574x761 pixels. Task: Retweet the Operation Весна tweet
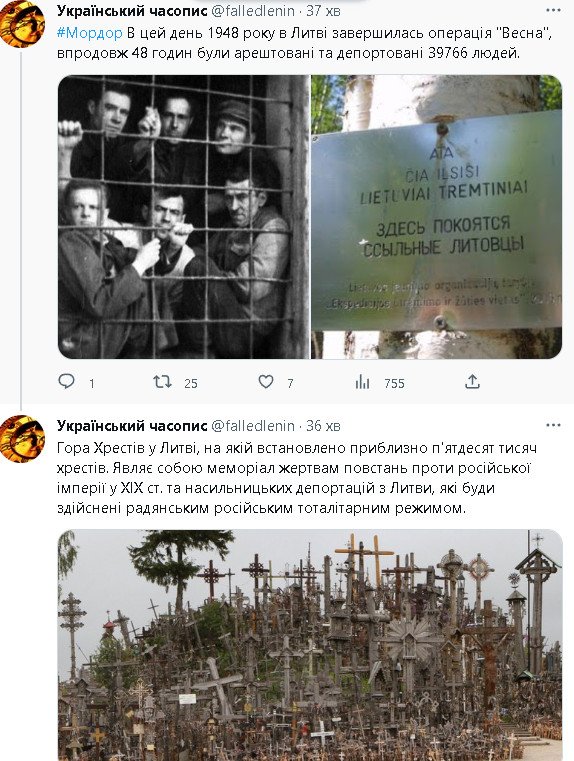tap(162, 382)
